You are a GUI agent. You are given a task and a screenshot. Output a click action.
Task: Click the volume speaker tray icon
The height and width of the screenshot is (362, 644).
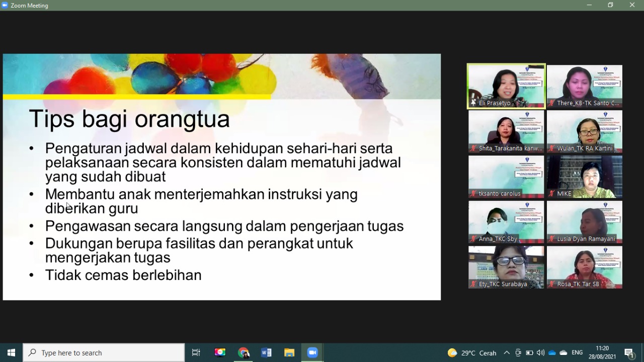pyautogui.click(x=540, y=352)
